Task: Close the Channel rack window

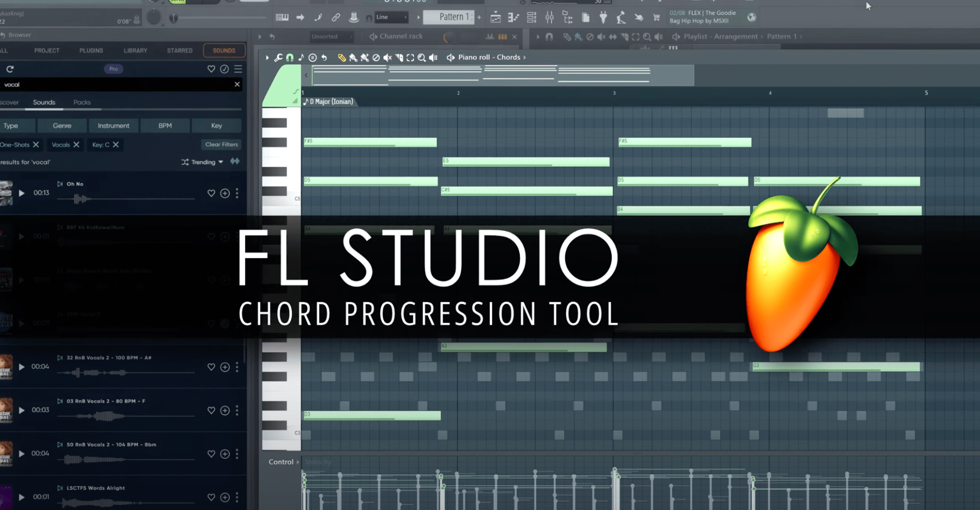Action: (x=514, y=37)
